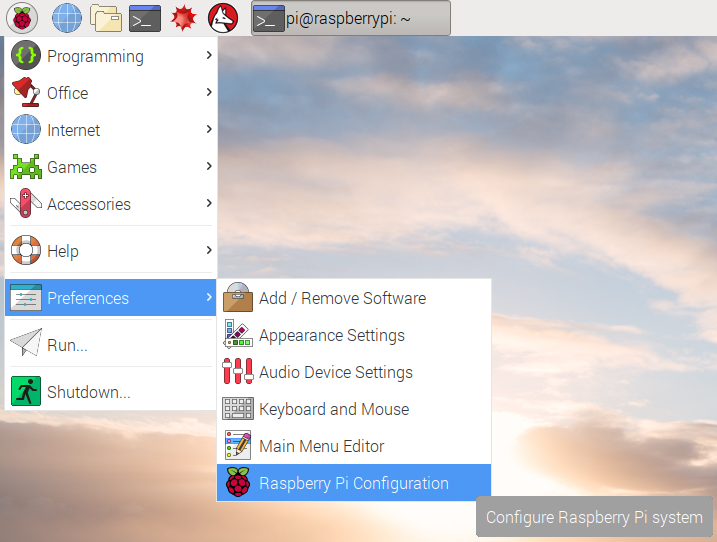Viewport: 717px width, 542px height.
Task: Open the Programming menu category
Action: click(110, 55)
